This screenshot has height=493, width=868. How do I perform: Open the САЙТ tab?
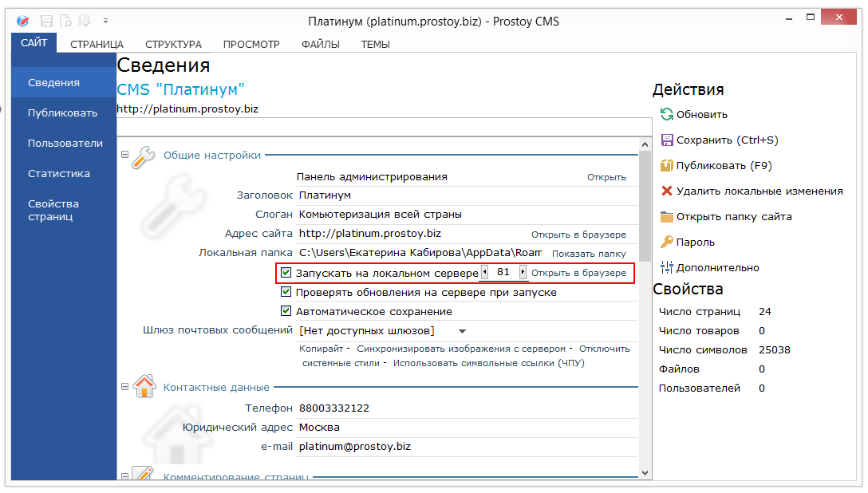[x=34, y=42]
